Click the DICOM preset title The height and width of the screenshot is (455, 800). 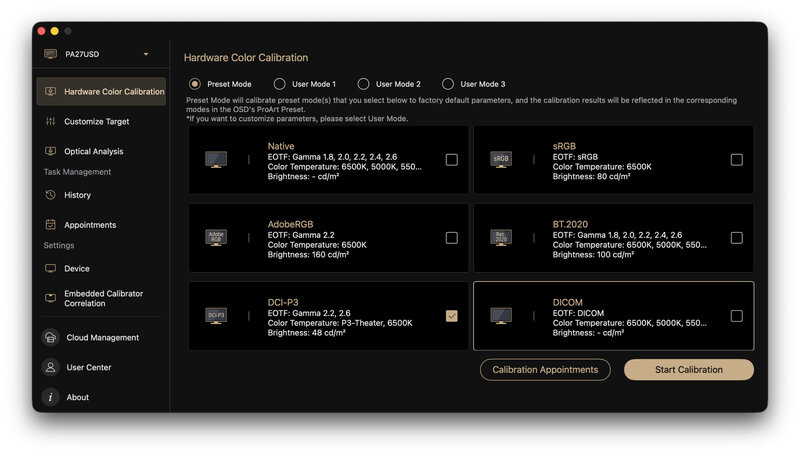click(567, 302)
